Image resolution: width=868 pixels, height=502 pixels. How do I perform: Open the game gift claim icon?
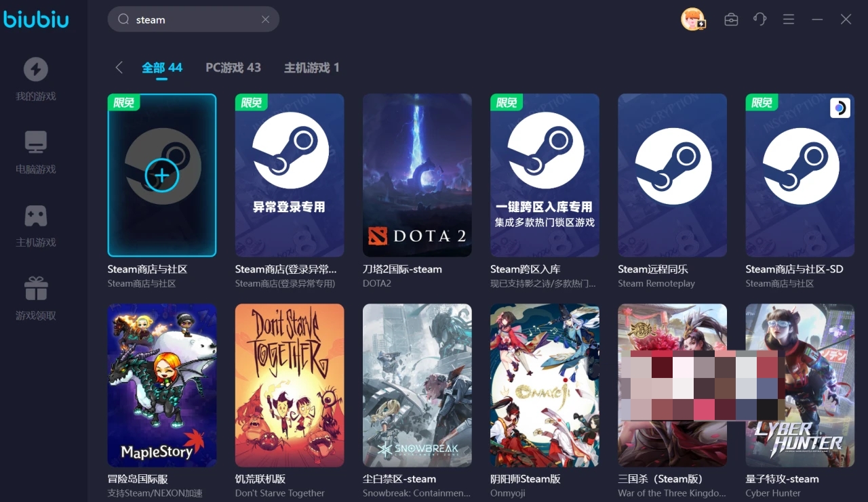[x=36, y=289]
